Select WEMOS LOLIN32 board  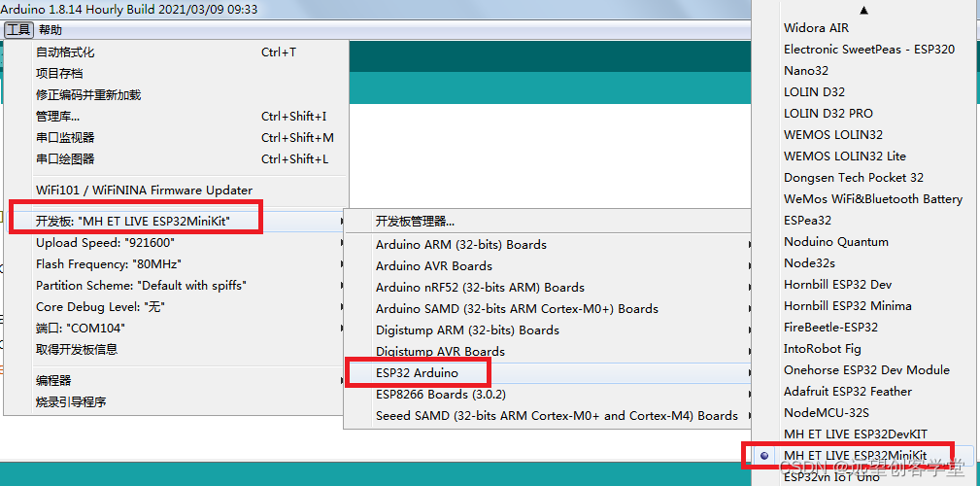864,134
